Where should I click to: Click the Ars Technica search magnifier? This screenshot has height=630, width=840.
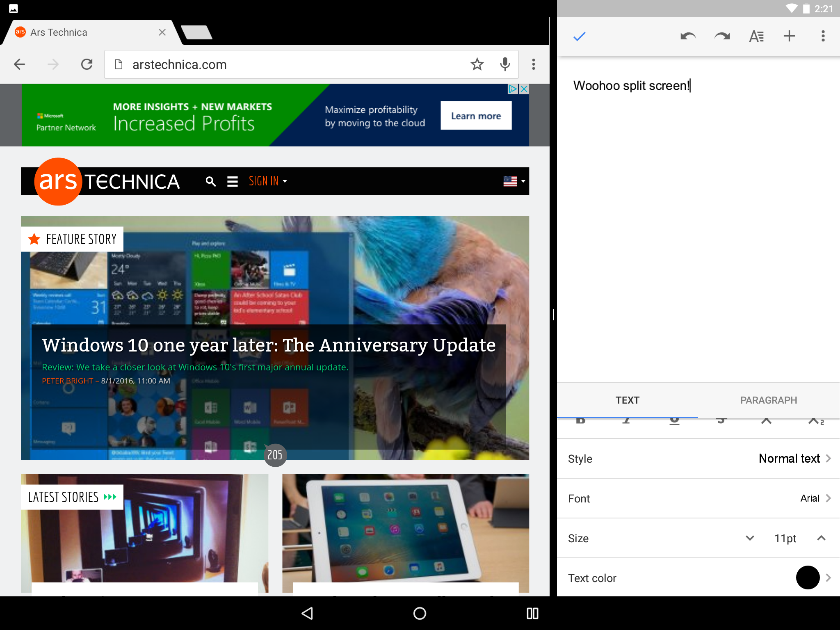tap(210, 181)
